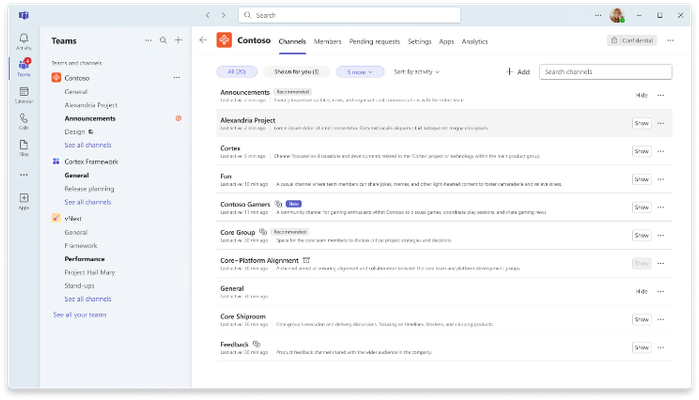The width and height of the screenshot is (699, 400).
Task: Show the Alexandria Project channel
Action: 641,124
